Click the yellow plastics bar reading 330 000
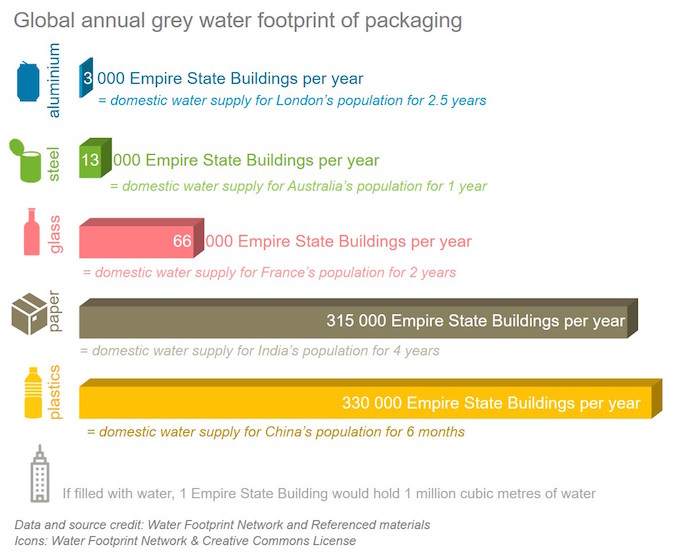 [x=371, y=398]
